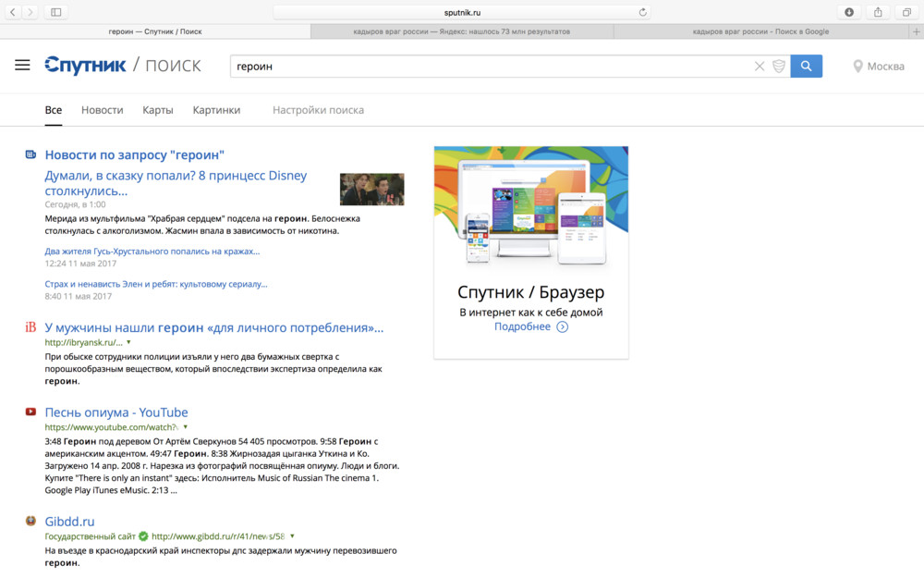Click the В интернет как к себе домой tagline
The width and height of the screenshot is (924, 578).
(531, 312)
